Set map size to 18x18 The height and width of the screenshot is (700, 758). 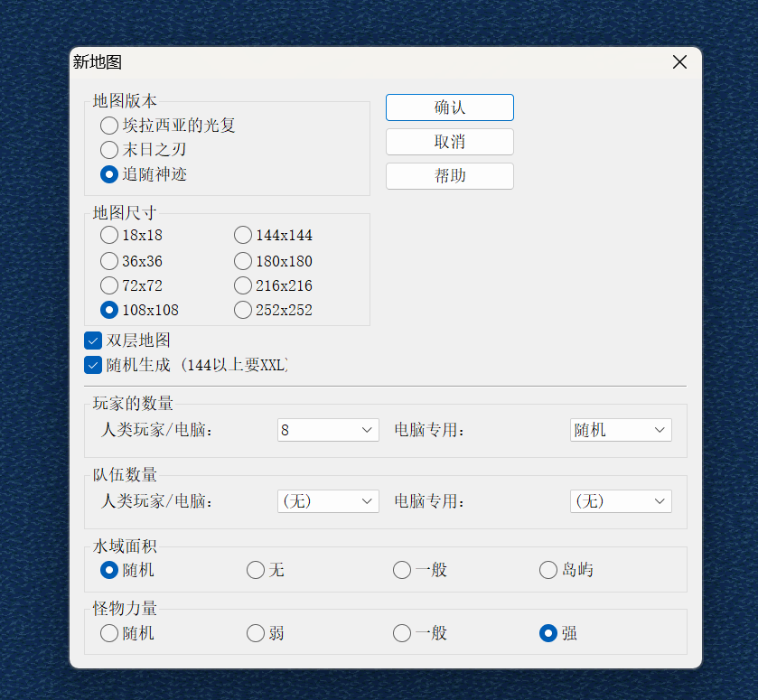[x=109, y=235]
